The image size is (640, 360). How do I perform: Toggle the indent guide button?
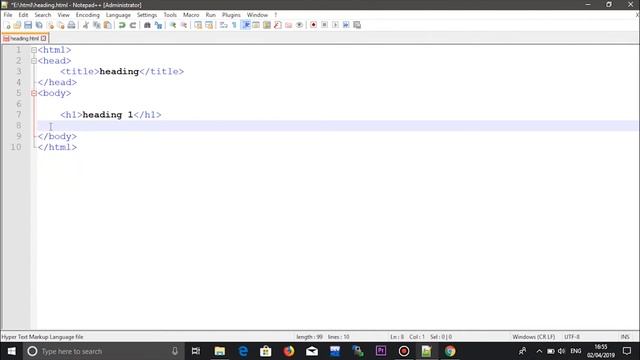(x=246, y=25)
